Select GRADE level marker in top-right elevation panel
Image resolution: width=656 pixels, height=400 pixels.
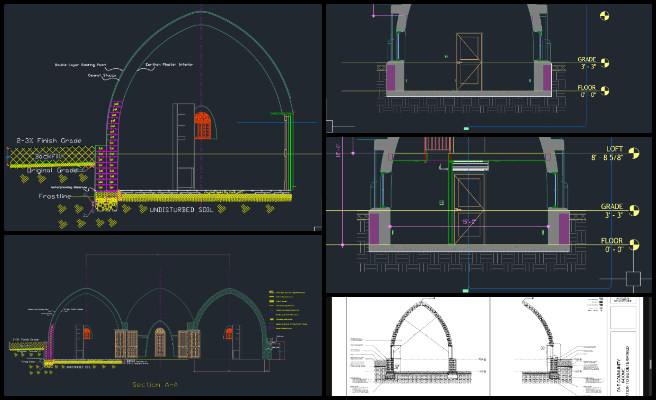pyautogui.click(x=605, y=63)
